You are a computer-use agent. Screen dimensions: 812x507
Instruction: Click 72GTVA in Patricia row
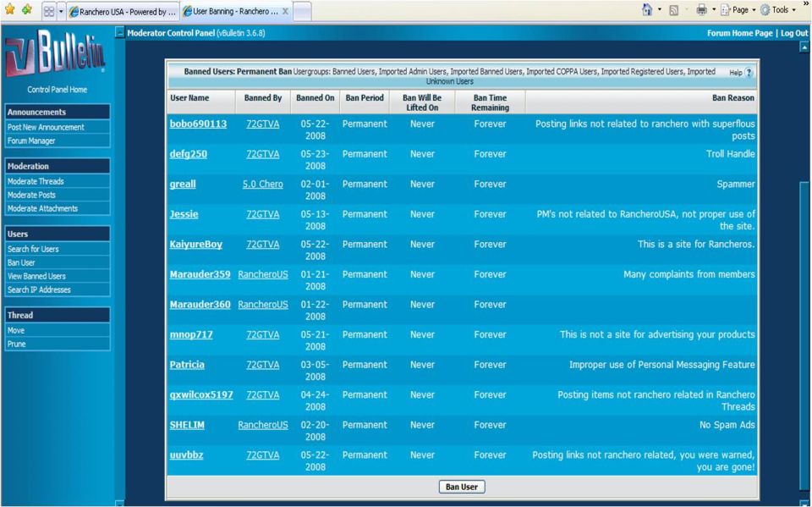coord(262,365)
